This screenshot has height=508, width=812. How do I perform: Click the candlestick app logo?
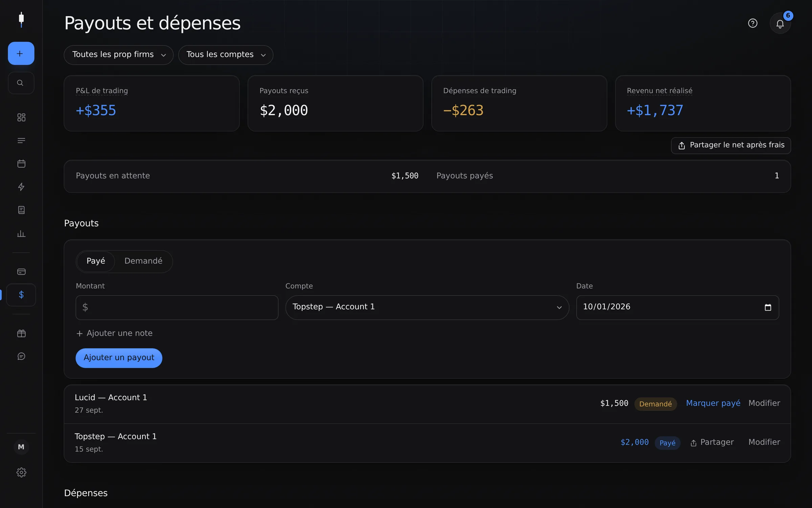tap(21, 20)
